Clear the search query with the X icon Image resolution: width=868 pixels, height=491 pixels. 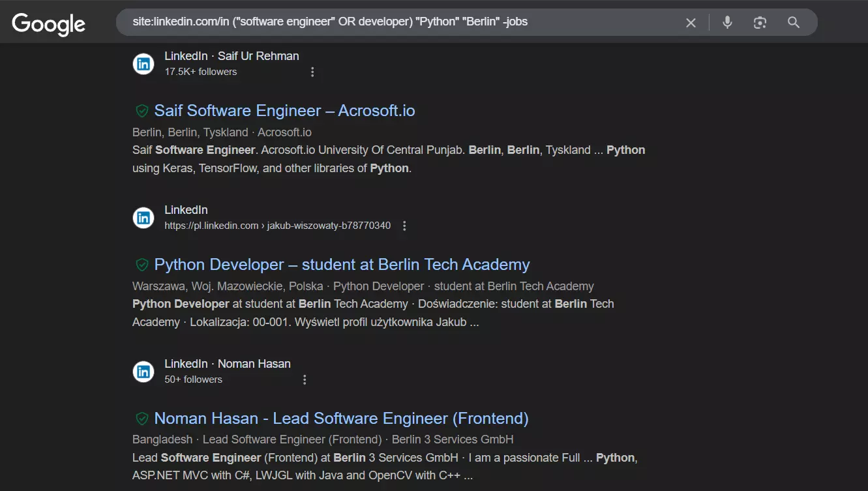pyautogui.click(x=691, y=22)
